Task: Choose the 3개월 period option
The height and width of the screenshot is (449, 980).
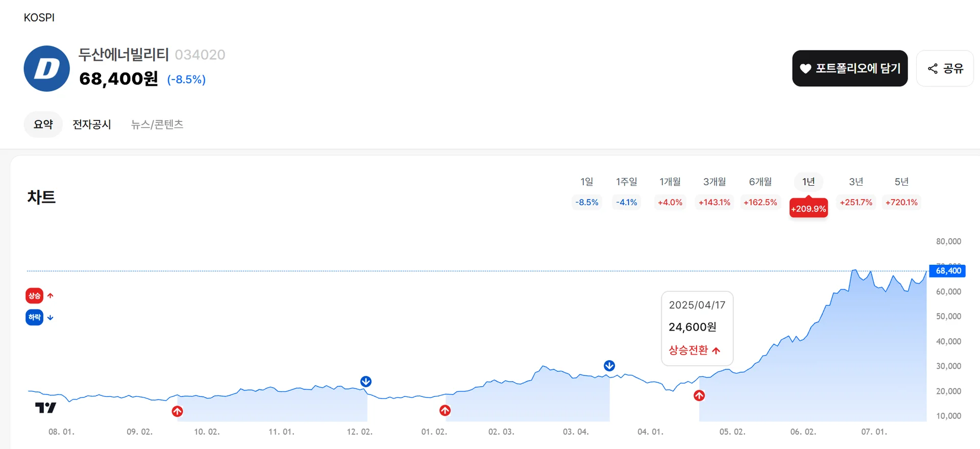Action: pos(714,182)
